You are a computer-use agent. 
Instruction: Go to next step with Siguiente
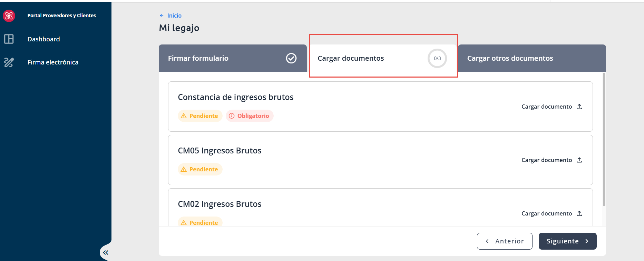[567, 241]
